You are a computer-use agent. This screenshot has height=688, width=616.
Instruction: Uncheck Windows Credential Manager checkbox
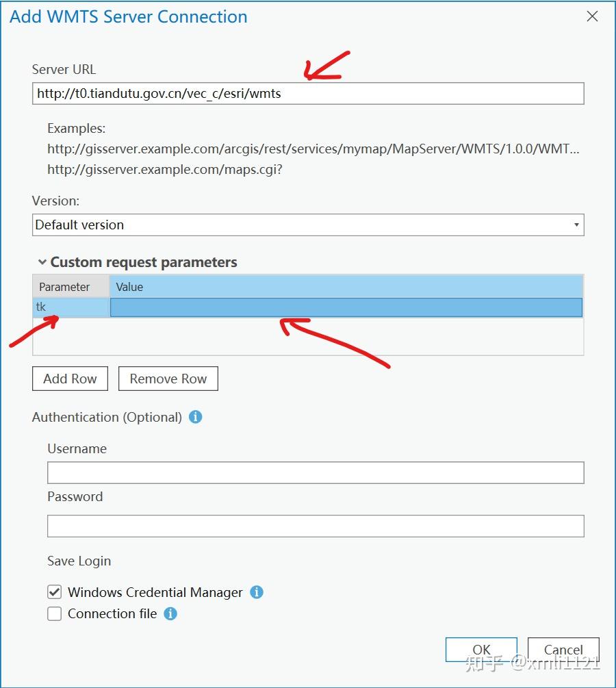tap(54, 592)
